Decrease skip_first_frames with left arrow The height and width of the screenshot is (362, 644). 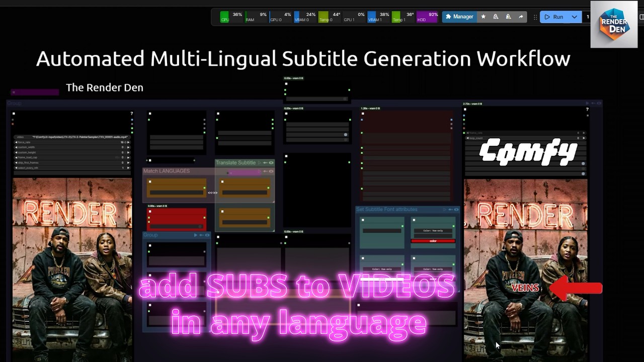coord(17,162)
